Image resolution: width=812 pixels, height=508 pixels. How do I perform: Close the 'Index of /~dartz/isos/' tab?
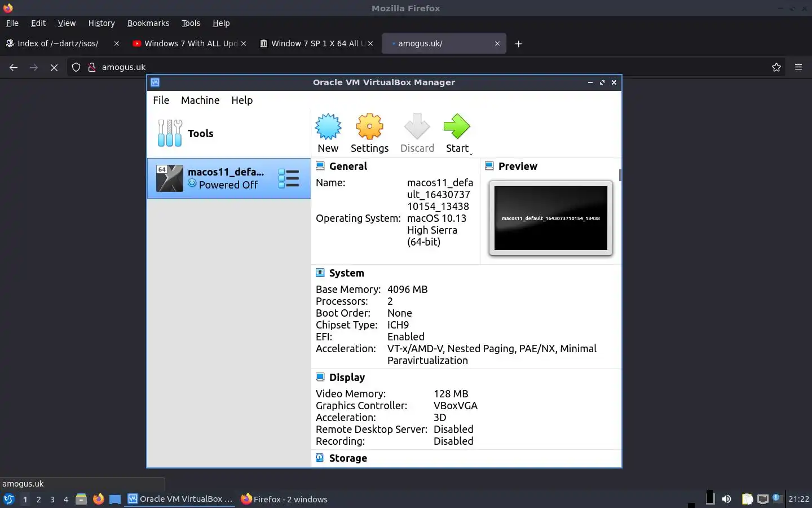(x=117, y=43)
